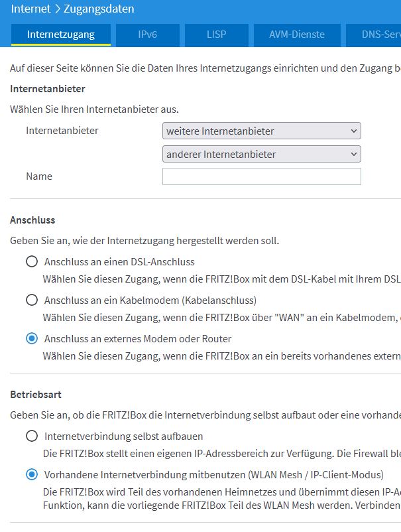Click the 'Anschluss' section heading
The width and height of the screenshot is (401, 532).
point(32,220)
